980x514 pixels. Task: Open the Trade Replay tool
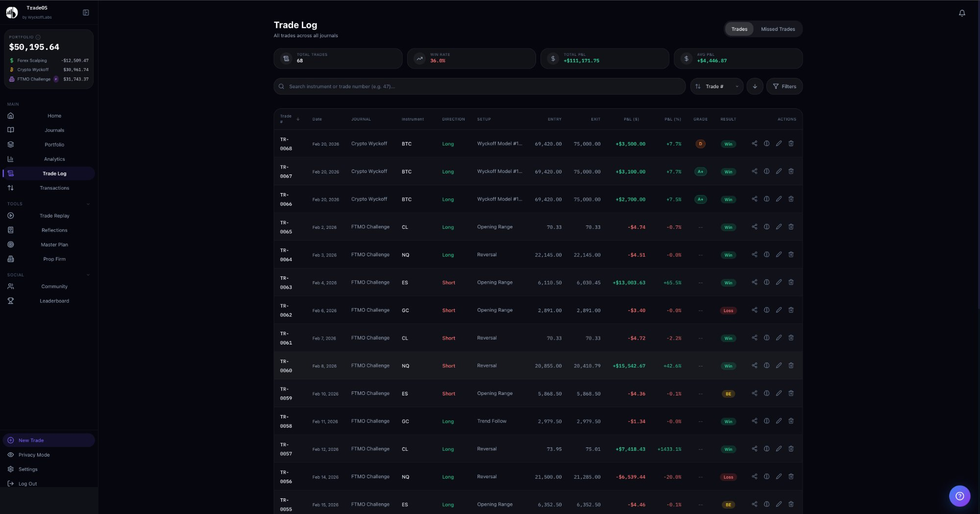tap(54, 216)
